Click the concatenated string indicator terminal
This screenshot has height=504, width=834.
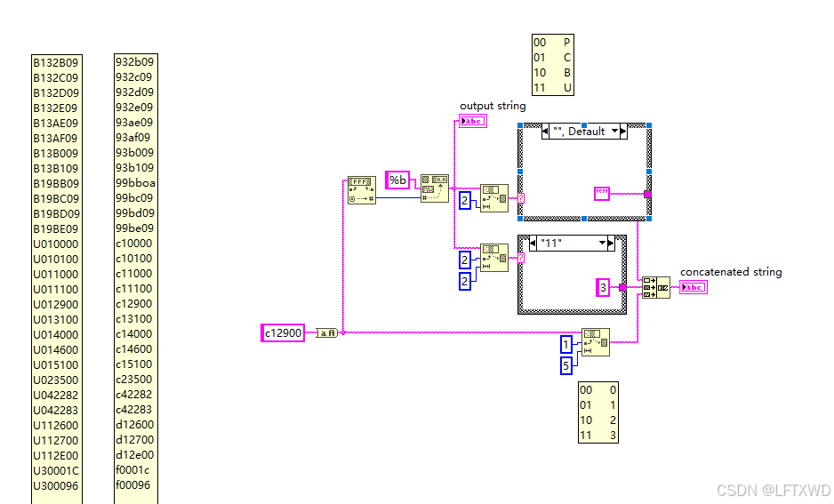(693, 288)
